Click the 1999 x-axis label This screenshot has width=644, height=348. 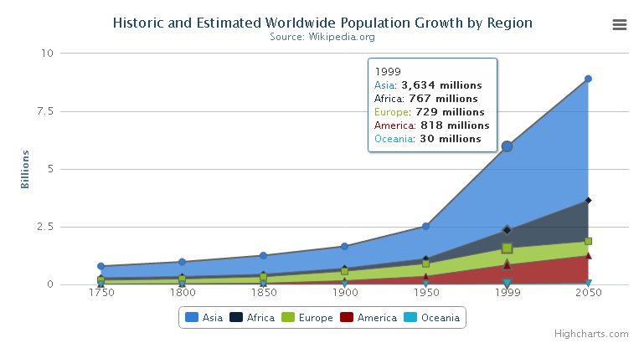click(507, 294)
